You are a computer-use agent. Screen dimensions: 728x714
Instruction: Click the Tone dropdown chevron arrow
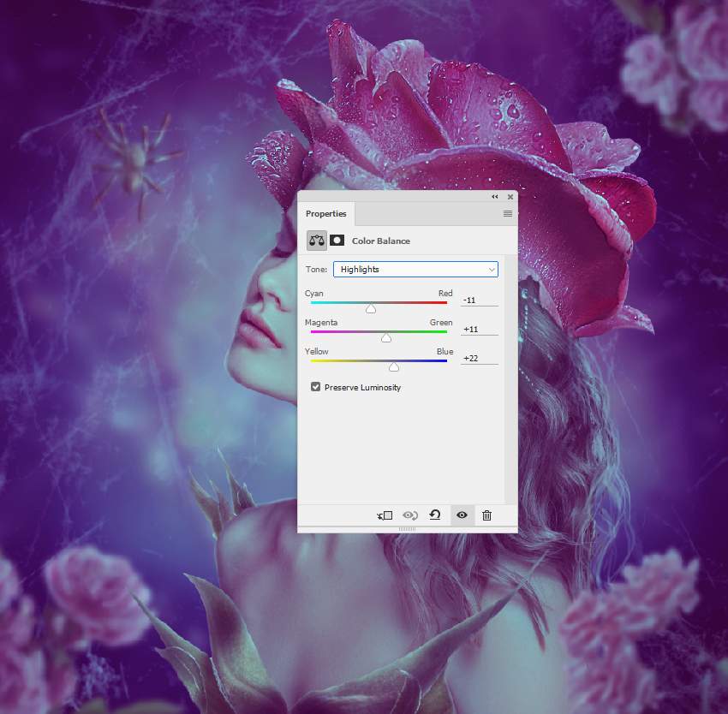tap(492, 270)
